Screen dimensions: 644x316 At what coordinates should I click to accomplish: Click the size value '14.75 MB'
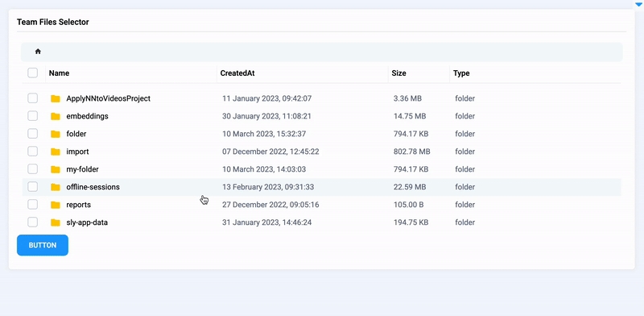(410, 116)
